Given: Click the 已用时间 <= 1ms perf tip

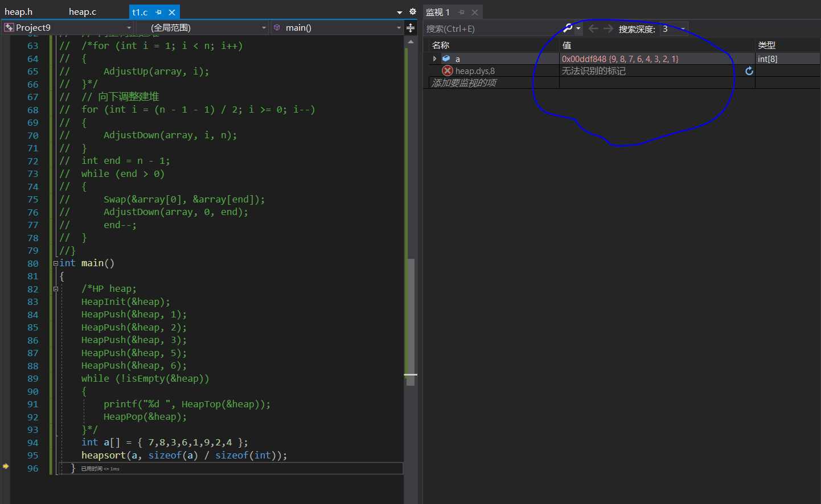Looking at the screenshot, I should point(100,469).
